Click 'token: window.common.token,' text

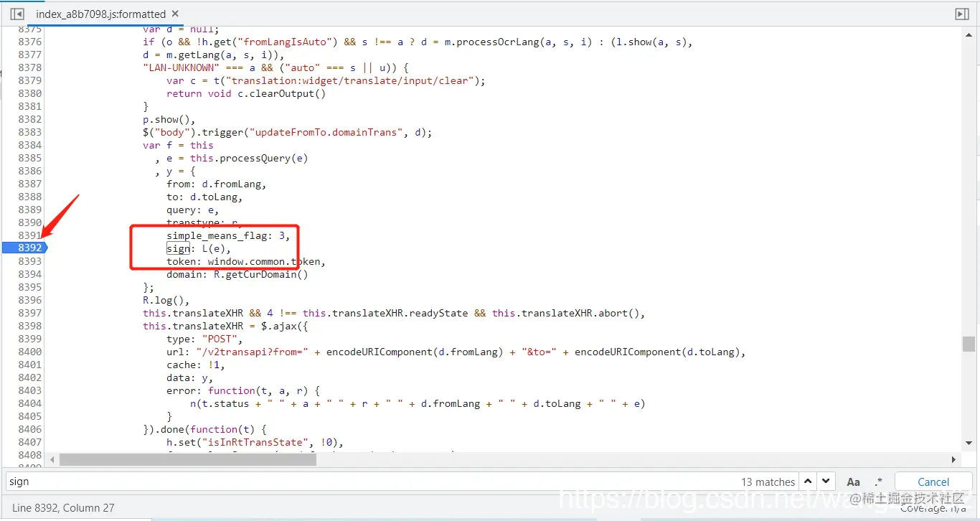246,261
